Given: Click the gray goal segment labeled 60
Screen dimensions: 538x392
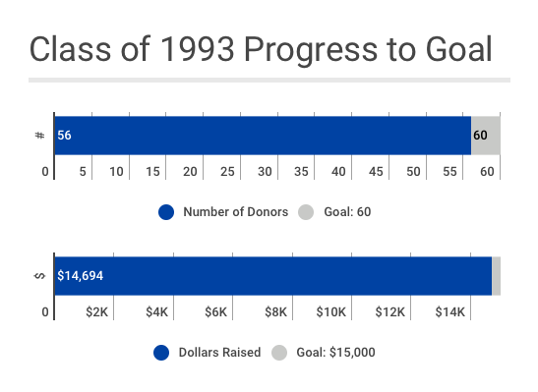Looking at the screenshot, I should click(x=486, y=136).
